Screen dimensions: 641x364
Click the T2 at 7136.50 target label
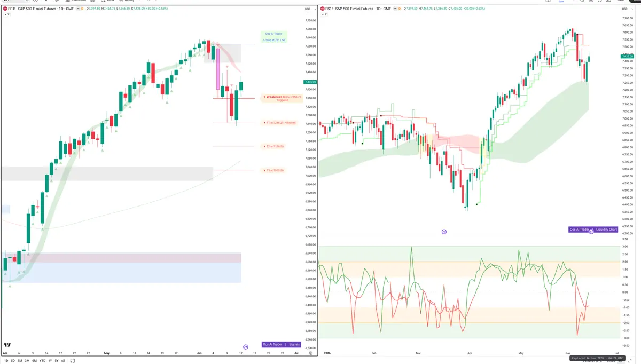(x=273, y=146)
